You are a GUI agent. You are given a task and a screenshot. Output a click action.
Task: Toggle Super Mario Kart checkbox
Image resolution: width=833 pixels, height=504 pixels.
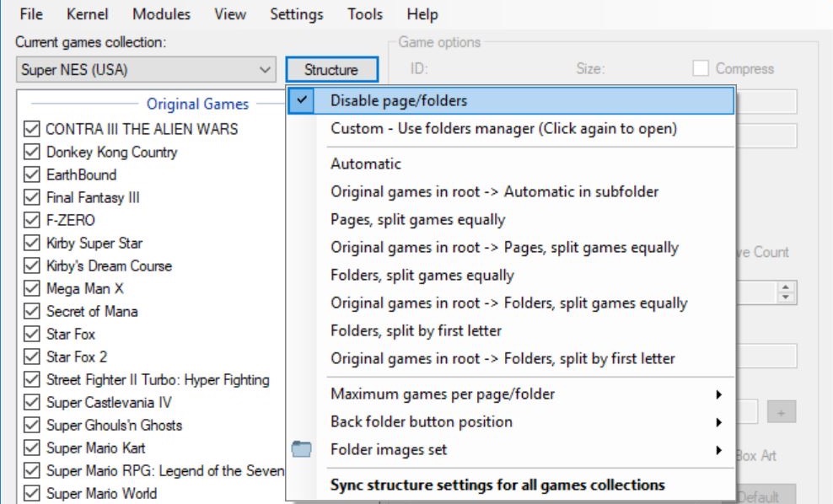tap(32, 448)
